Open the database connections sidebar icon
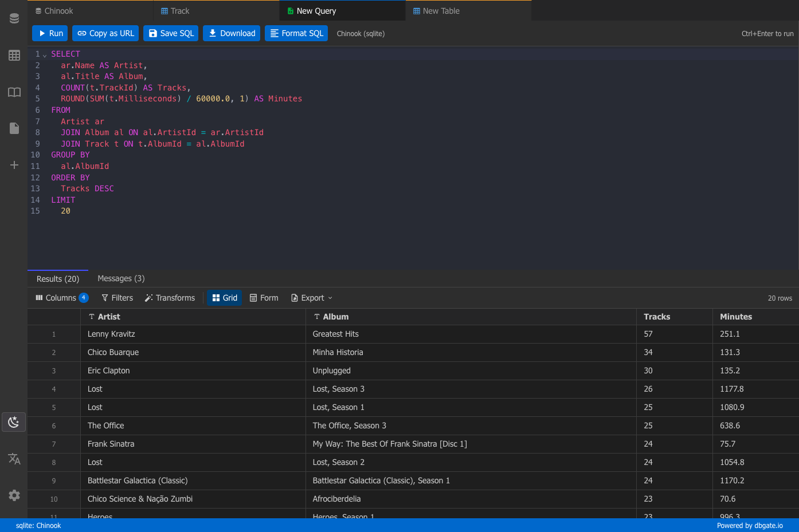 [14, 18]
